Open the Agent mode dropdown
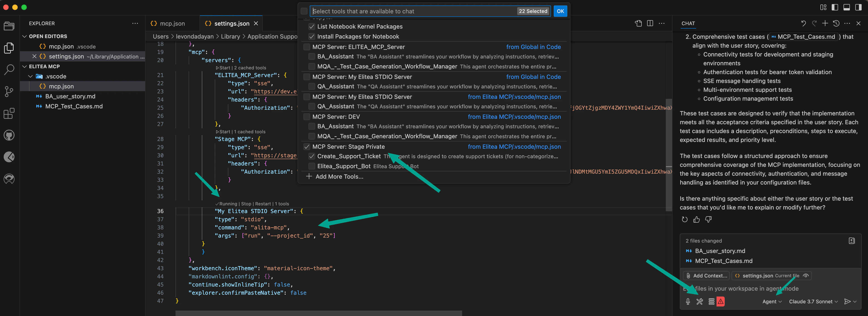 [772, 301]
